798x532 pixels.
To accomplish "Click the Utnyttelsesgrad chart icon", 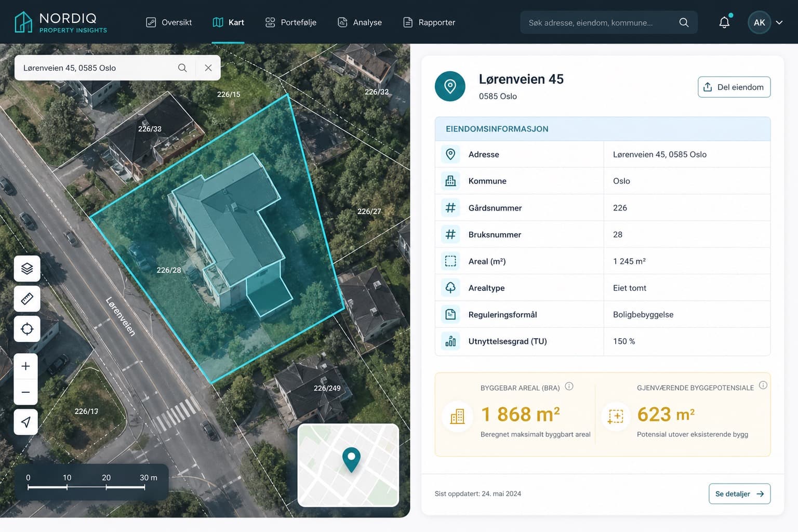I will coord(450,341).
